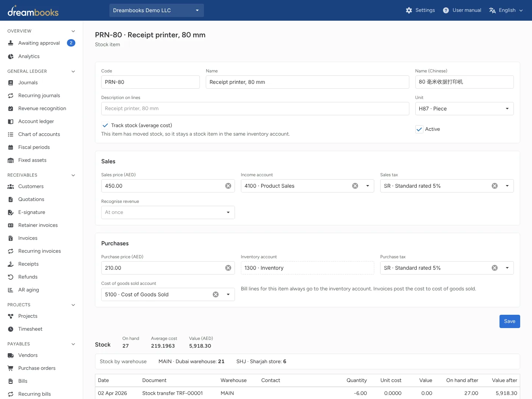Image resolution: width=532 pixels, height=399 pixels.
Task: Clear the Sales price value
Action: pyautogui.click(x=228, y=186)
